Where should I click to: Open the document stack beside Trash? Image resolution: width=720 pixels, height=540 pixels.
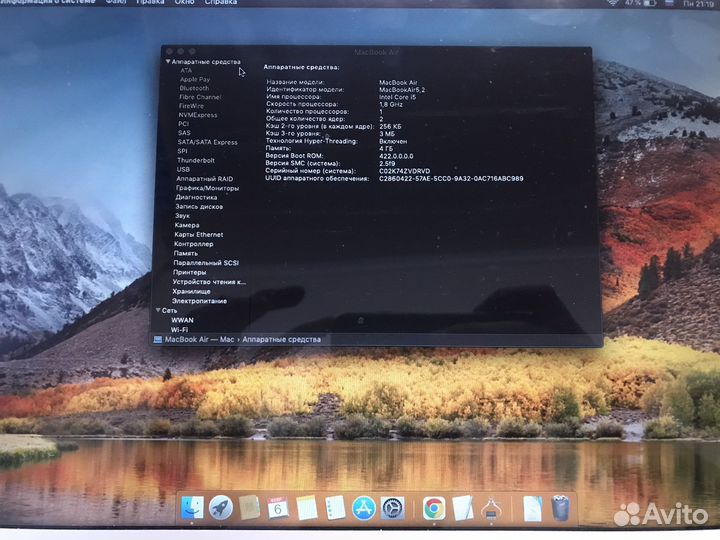(x=533, y=508)
